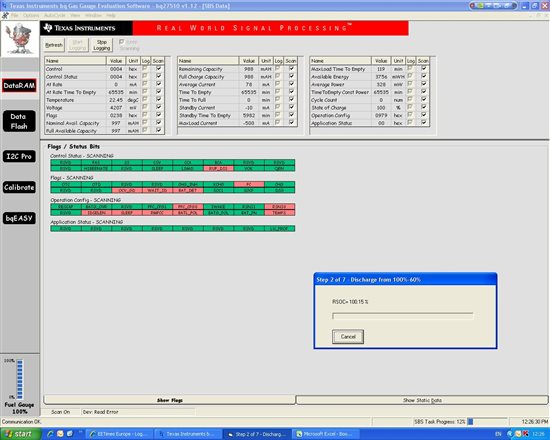Switch to Texas Instruments taskbar window
This screenshot has width=550, height=440.
click(x=188, y=434)
